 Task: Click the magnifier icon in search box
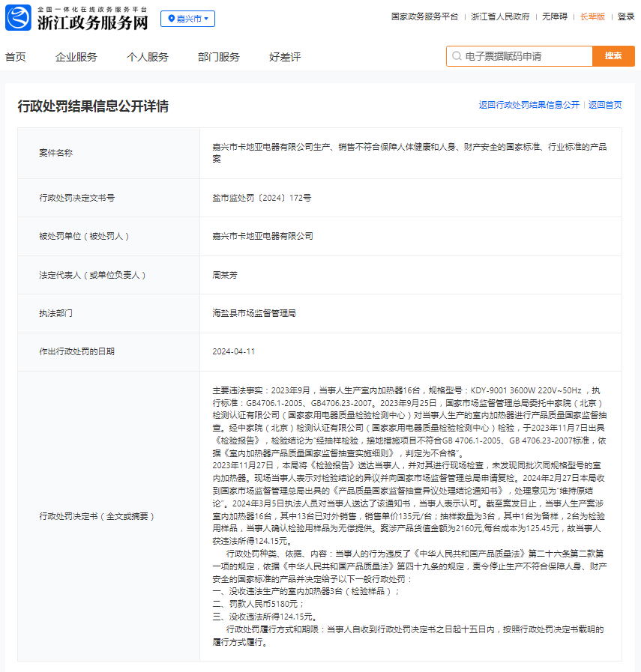pyautogui.click(x=457, y=56)
